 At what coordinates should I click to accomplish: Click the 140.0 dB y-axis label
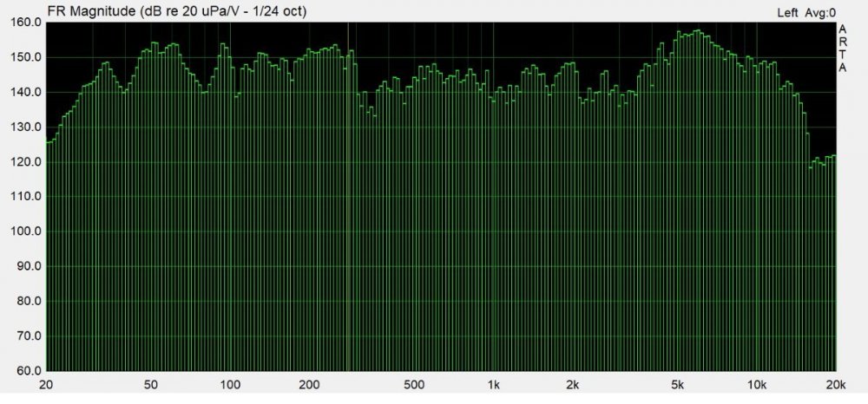27,92
